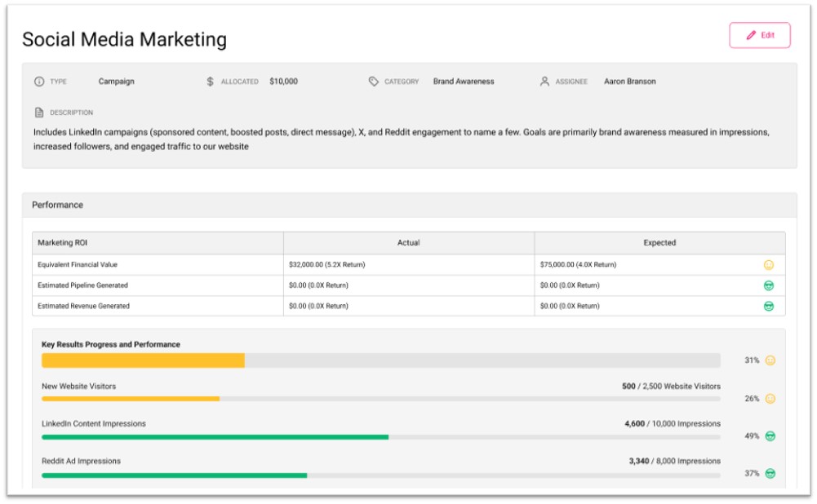The width and height of the screenshot is (817, 504).
Task: Click the Brand Awareness category value
Action: (x=464, y=82)
